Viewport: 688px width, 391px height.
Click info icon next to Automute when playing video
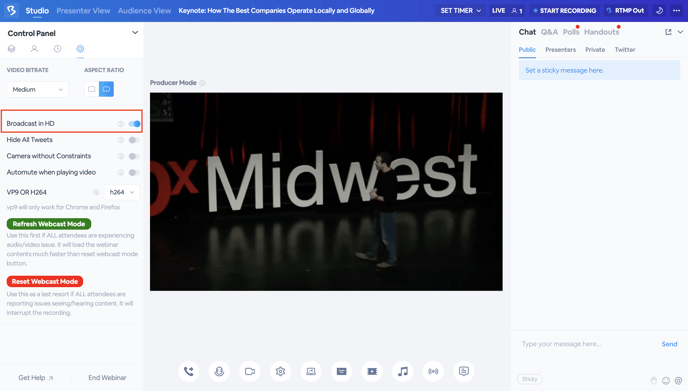pyautogui.click(x=121, y=172)
